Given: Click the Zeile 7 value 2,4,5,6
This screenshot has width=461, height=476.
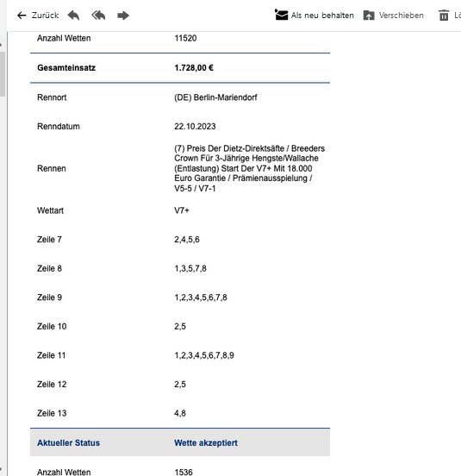Looking at the screenshot, I should click(187, 240).
